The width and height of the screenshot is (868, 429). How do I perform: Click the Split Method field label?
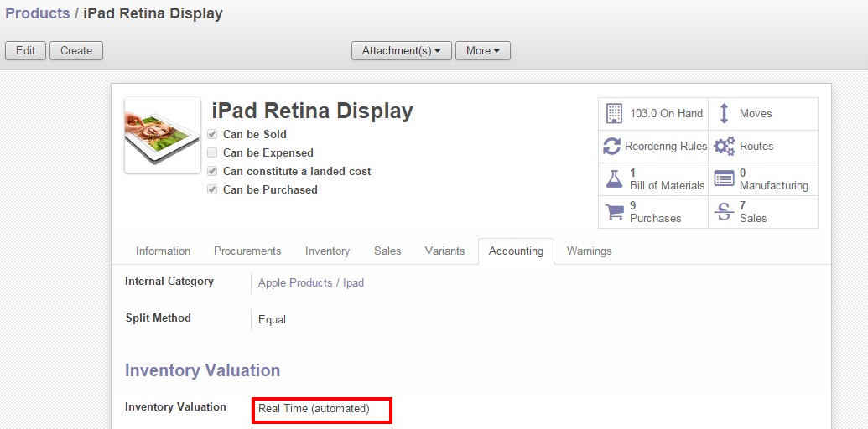point(159,318)
